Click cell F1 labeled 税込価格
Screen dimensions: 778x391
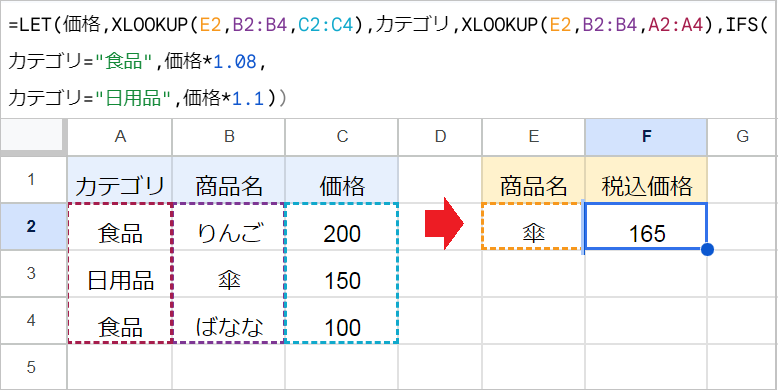click(646, 180)
